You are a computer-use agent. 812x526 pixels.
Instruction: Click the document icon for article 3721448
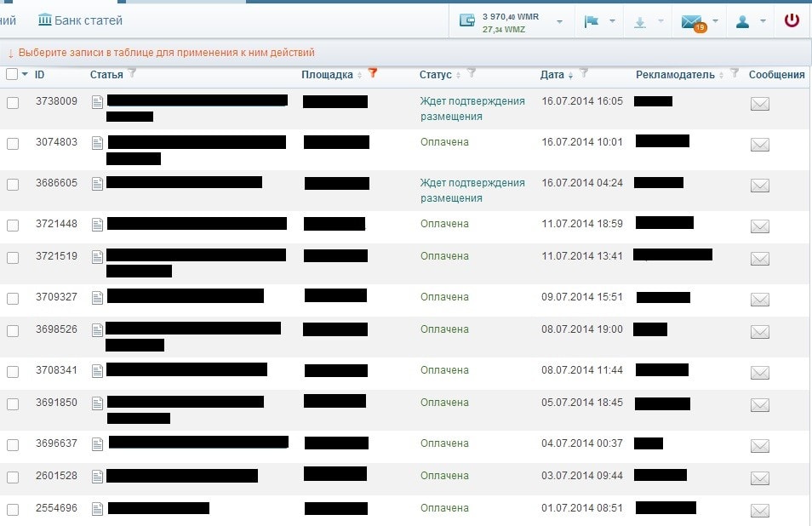pos(97,225)
